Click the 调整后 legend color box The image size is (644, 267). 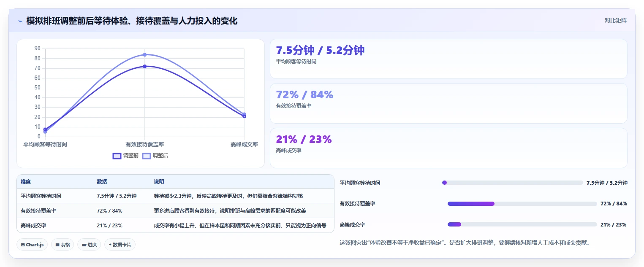[x=147, y=156]
